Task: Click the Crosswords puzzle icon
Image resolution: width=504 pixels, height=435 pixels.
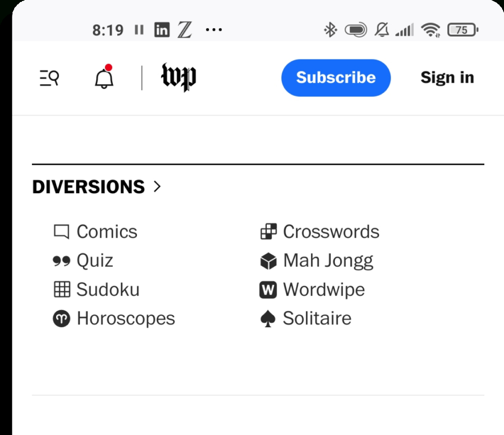Action: tap(268, 232)
